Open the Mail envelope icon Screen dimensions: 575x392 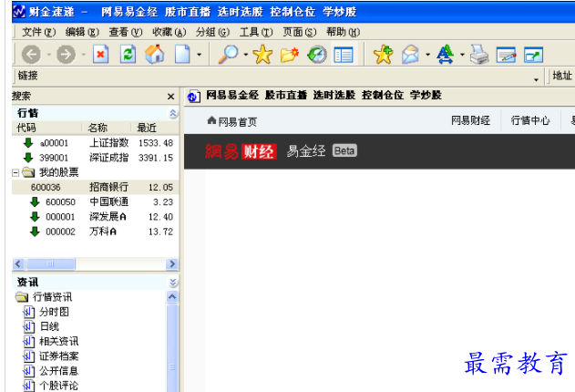[x=410, y=55]
